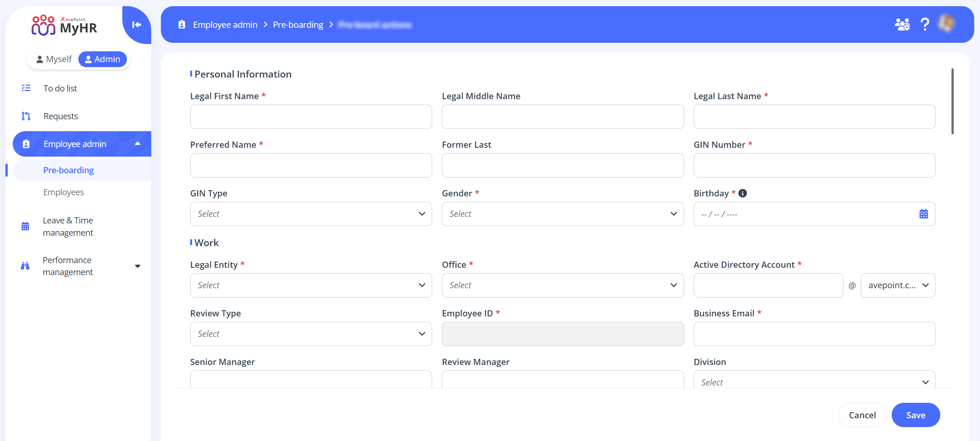The height and width of the screenshot is (441, 980).
Task: Select the Requests icon in sidebar
Action: 26,116
